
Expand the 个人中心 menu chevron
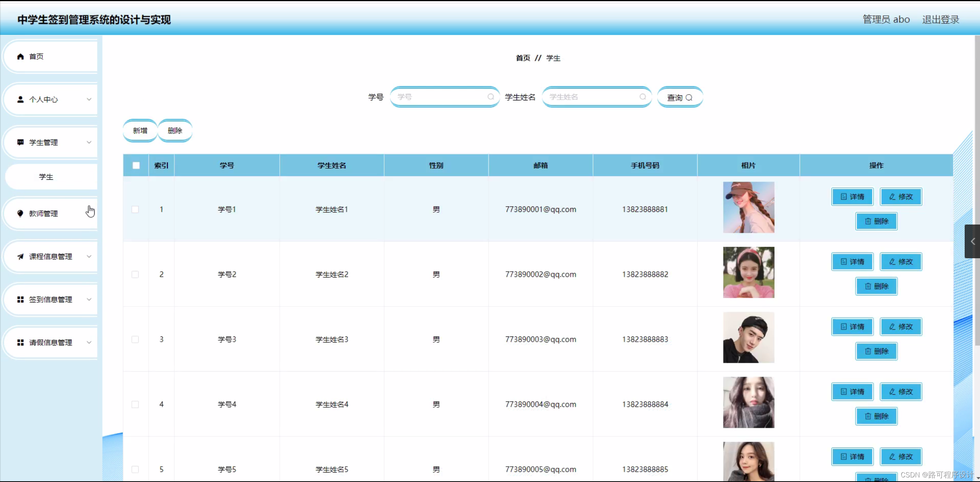coord(89,100)
